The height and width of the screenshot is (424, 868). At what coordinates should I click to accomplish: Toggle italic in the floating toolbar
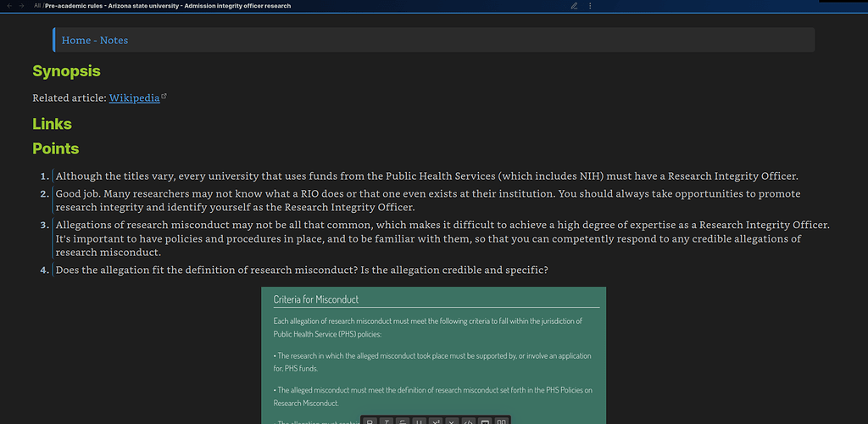click(386, 421)
